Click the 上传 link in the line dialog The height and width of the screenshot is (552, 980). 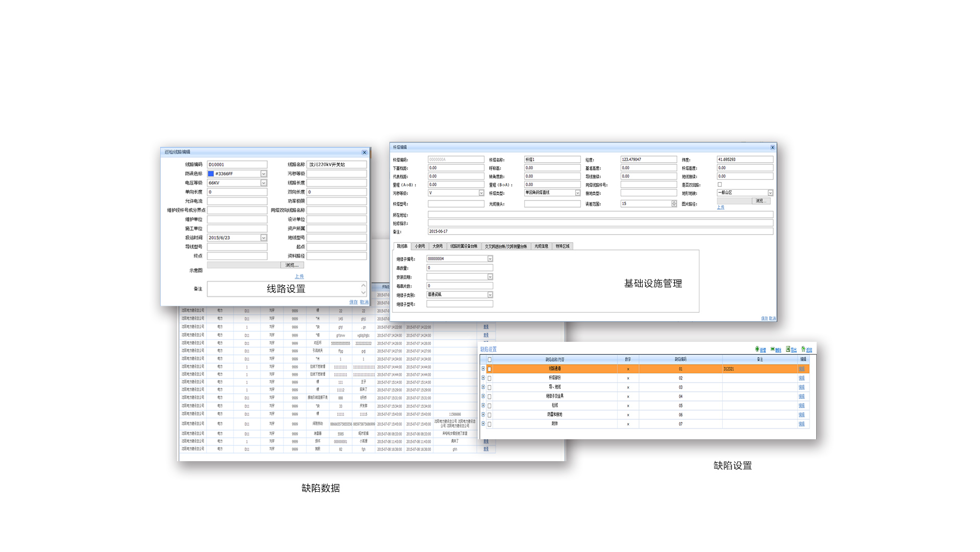tap(299, 277)
